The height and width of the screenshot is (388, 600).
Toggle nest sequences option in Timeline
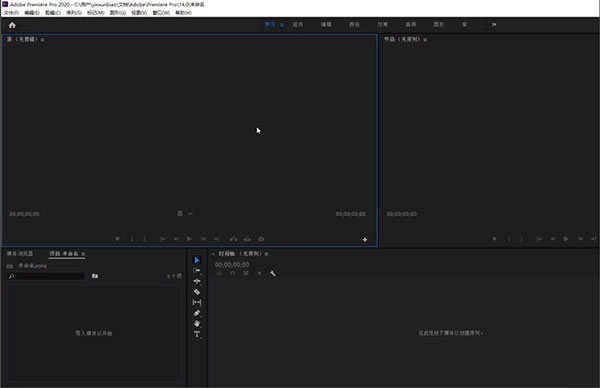point(219,273)
